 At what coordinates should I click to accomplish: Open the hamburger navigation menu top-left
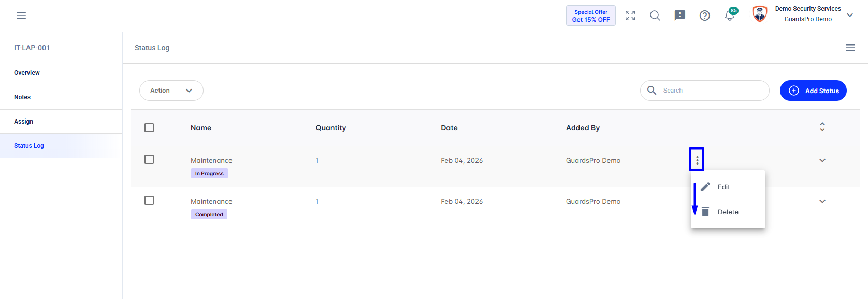(x=21, y=16)
